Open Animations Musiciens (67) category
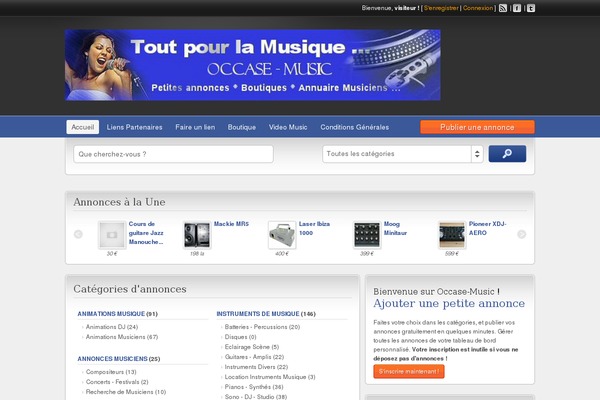 coord(122,337)
